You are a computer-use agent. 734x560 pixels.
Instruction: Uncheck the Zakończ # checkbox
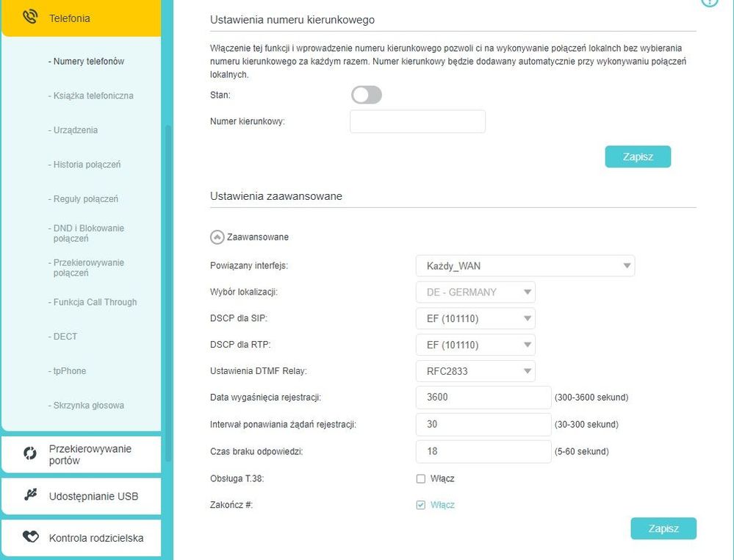click(421, 505)
